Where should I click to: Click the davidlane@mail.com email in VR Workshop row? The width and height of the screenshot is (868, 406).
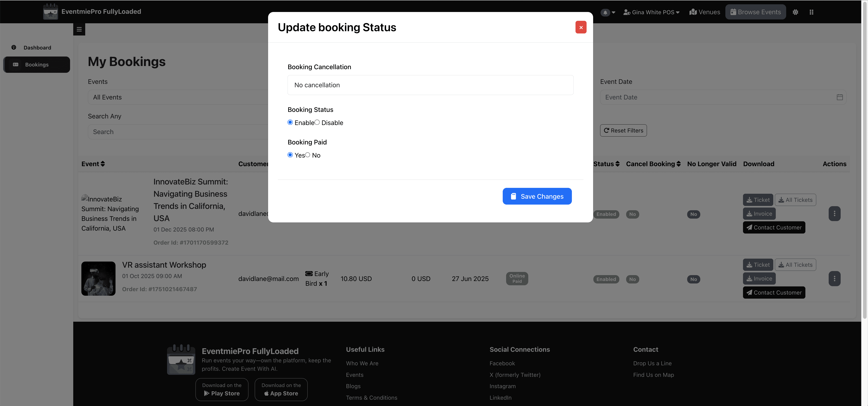[x=269, y=279]
